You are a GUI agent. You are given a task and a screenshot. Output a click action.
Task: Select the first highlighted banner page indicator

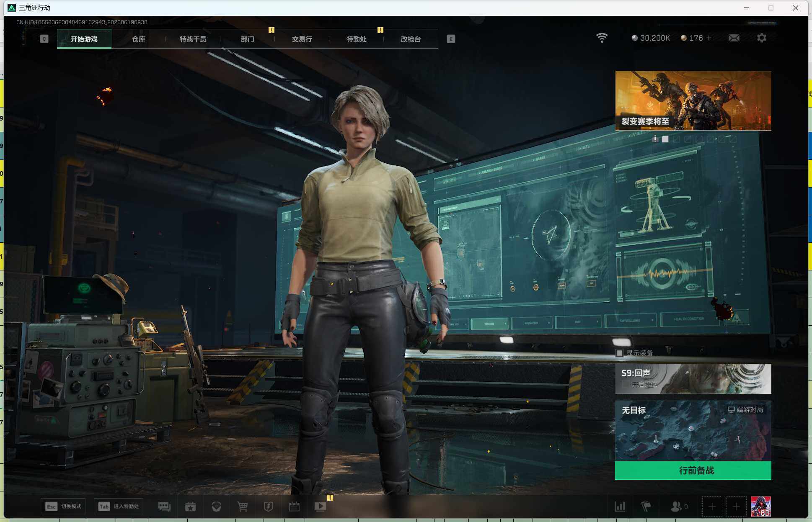(x=665, y=139)
